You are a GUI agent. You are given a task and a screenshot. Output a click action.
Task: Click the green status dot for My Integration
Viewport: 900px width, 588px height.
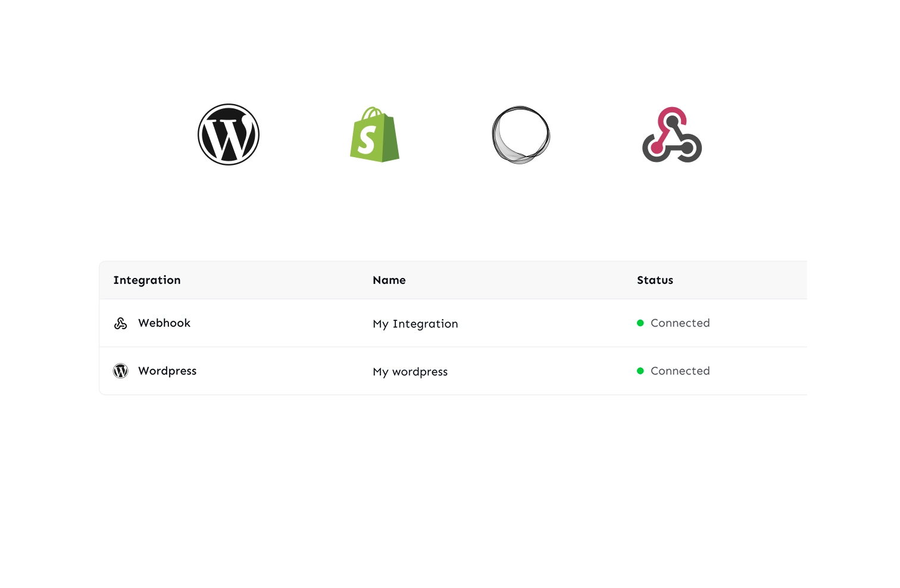tap(640, 323)
